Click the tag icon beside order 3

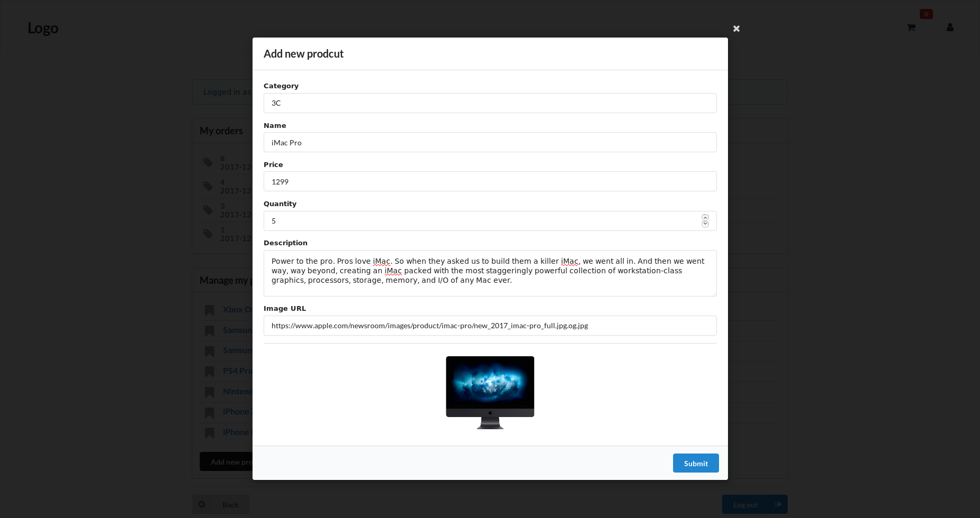(208, 210)
